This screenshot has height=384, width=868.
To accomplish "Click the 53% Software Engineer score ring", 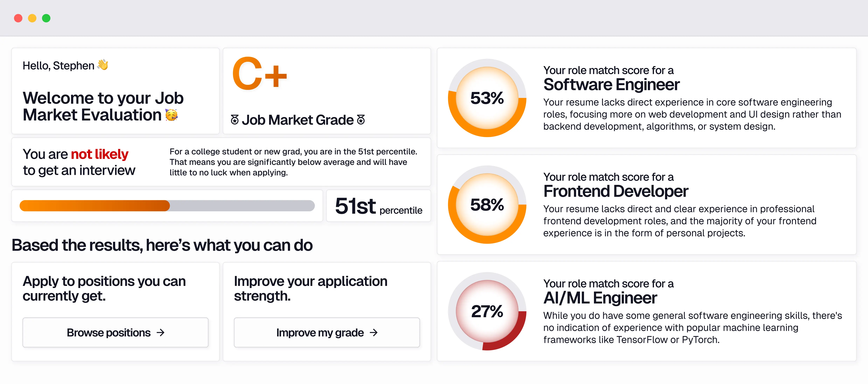I will coord(487,98).
